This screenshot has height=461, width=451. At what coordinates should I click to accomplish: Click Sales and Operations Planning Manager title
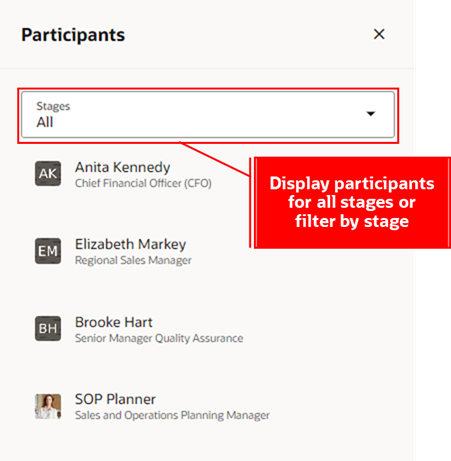172,415
